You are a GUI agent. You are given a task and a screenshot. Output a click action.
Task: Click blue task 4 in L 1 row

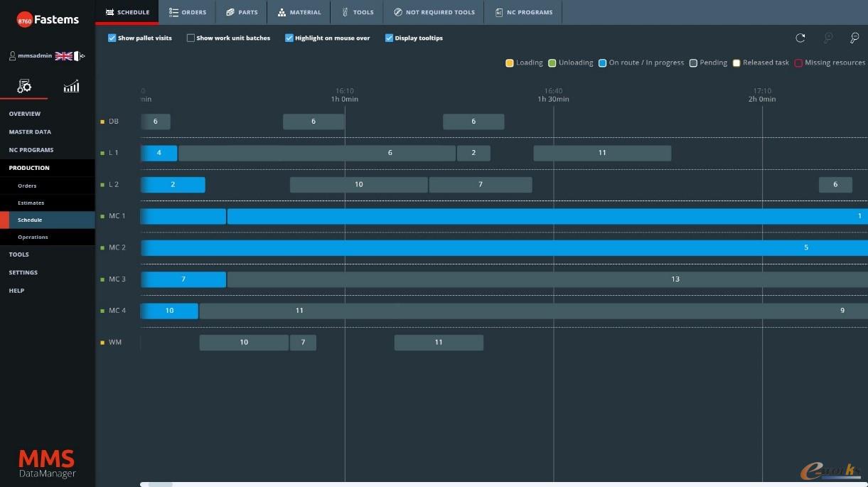(159, 153)
